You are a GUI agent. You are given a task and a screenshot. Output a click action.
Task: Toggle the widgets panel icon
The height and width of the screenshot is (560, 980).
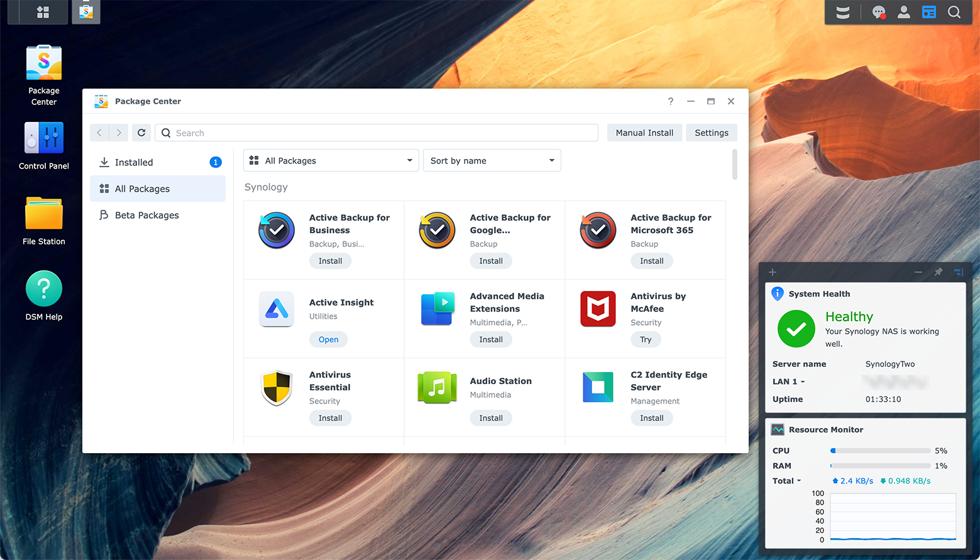pyautogui.click(x=929, y=12)
